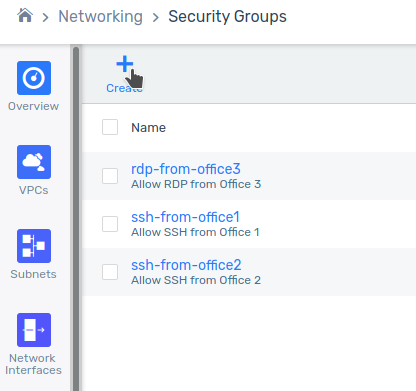The height and width of the screenshot is (391, 416).
Task: Tick the checkbox for ssh-from-office2
Action: tap(110, 272)
